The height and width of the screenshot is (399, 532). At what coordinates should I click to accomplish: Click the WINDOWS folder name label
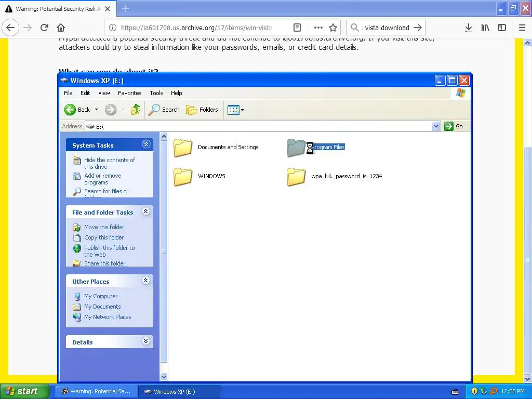212,176
